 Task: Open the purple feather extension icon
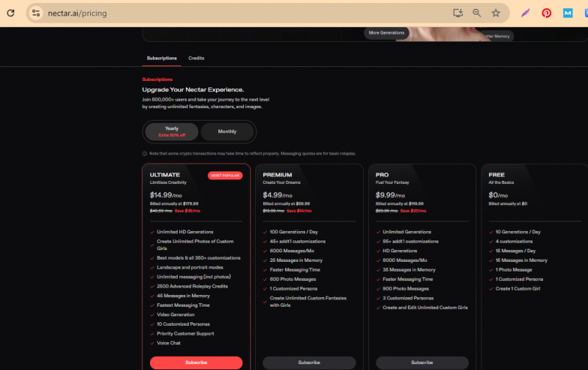(526, 13)
